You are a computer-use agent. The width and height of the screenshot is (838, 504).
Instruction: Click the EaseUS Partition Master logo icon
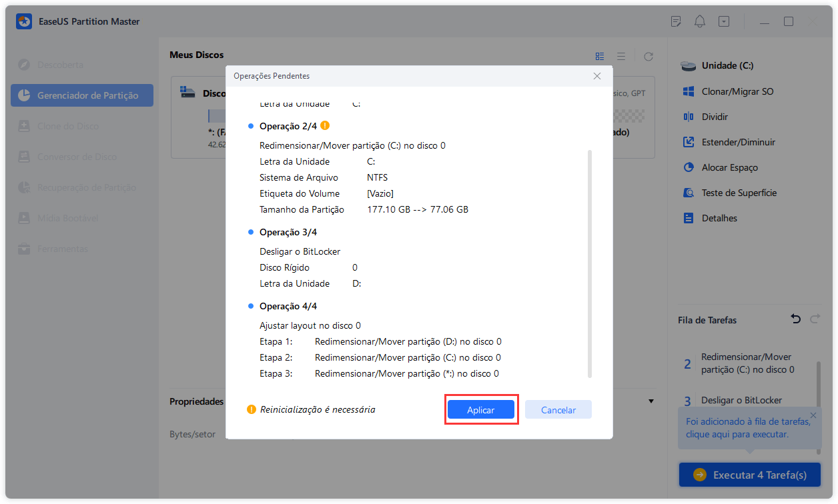[x=24, y=21]
